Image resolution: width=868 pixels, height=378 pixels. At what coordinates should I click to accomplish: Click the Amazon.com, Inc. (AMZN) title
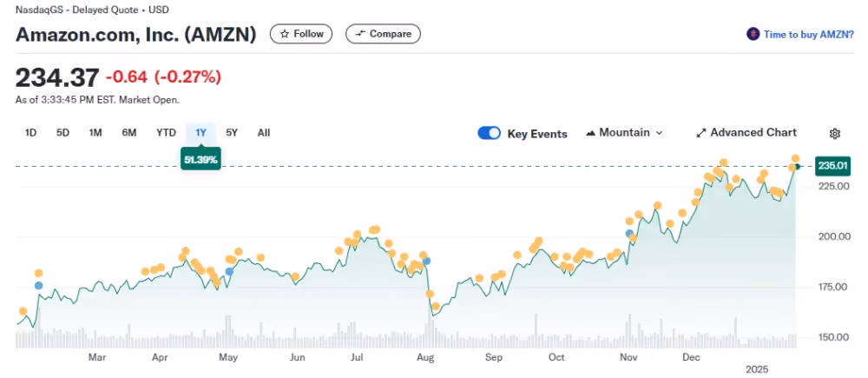tap(136, 35)
